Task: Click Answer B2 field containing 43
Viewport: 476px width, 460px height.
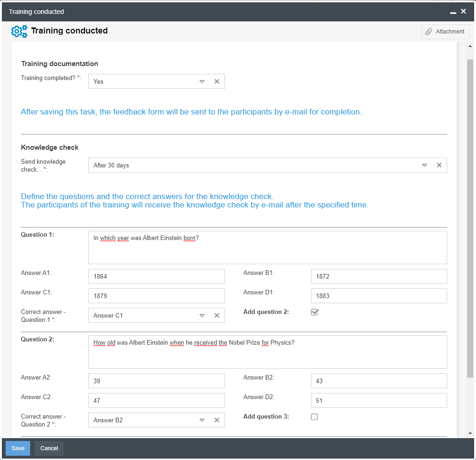Action: point(379,381)
